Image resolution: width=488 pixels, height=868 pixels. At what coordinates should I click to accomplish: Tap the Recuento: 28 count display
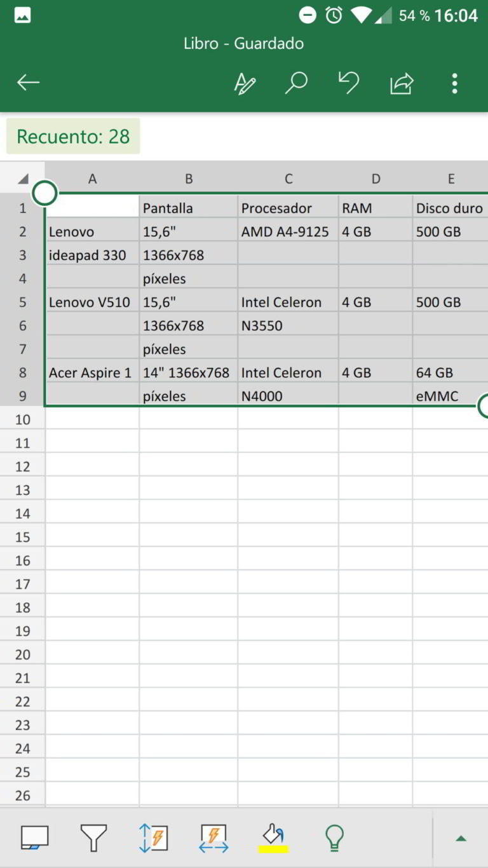click(x=72, y=136)
